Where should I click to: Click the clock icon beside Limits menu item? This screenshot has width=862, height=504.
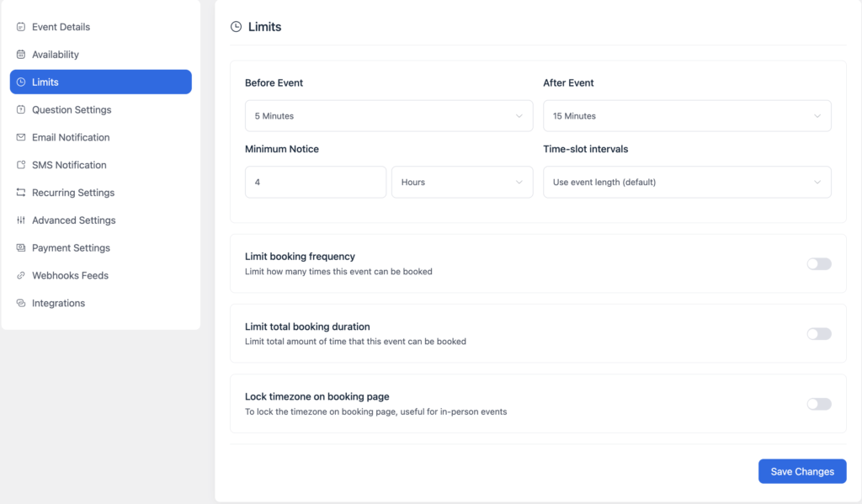(x=21, y=82)
